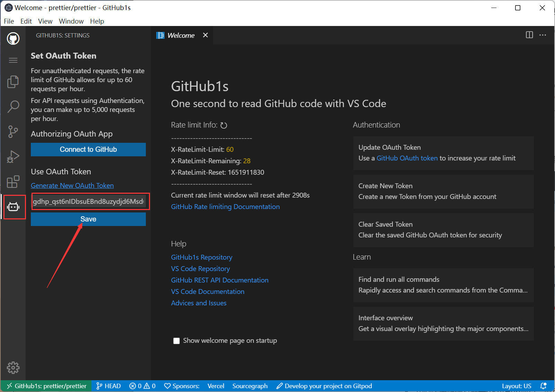This screenshot has width=555, height=392.
Task: Open errors and warnings count
Action: [142, 386]
